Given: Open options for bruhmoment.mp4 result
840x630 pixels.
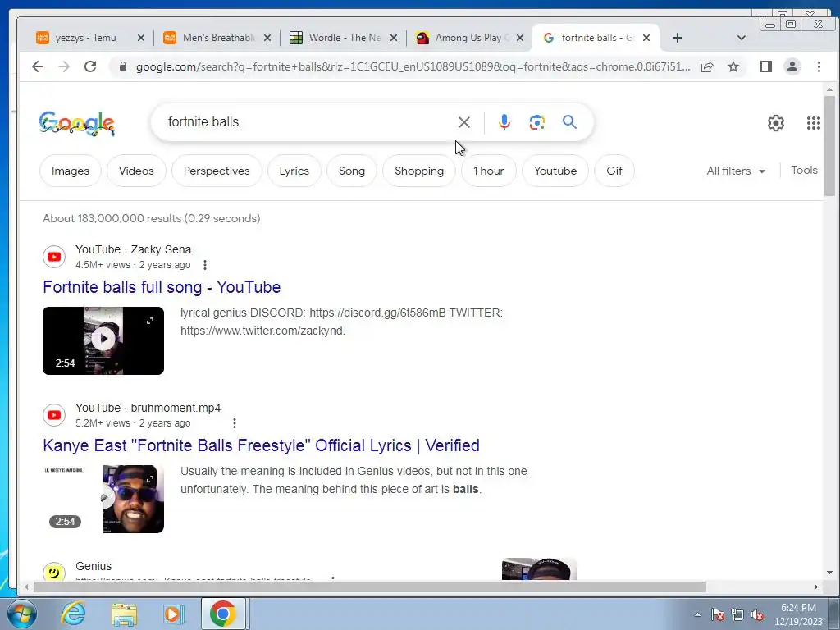Looking at the screenshot, I should [235, 423].
